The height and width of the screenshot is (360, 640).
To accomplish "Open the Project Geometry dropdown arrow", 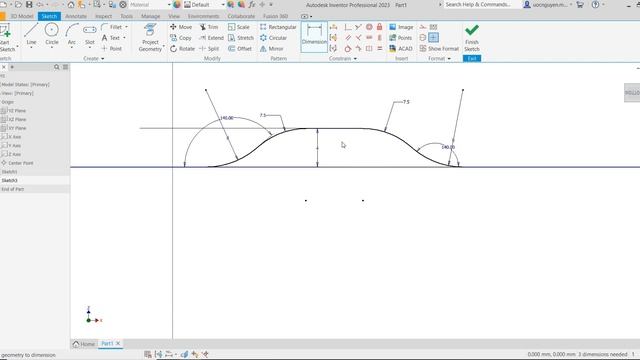I will 164,46.
